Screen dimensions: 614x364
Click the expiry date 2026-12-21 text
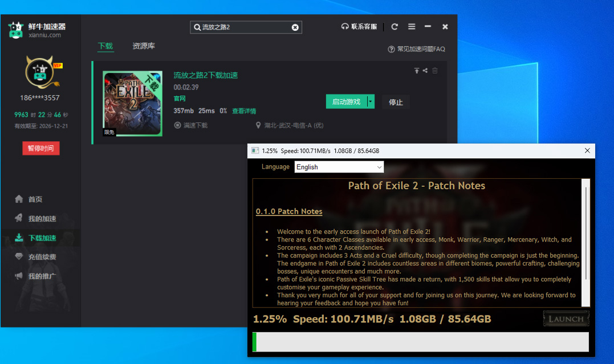point(41,126)
